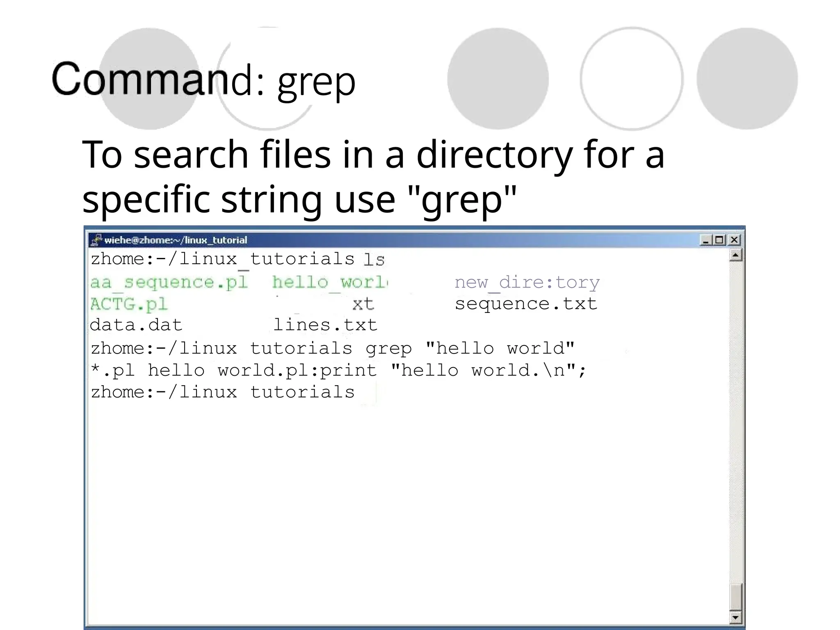Screen dimensions: 840x630
Task: Maximize the wiehe@zhome terminal window
Action: click(719, 240)
